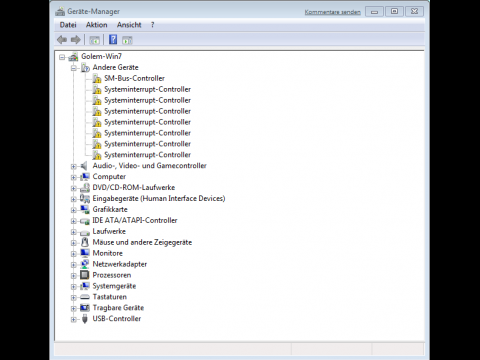Click the Eingabegeräte (Human Interface Devices) icon
The image size is (480, 360).
click(x=85, y=199)
